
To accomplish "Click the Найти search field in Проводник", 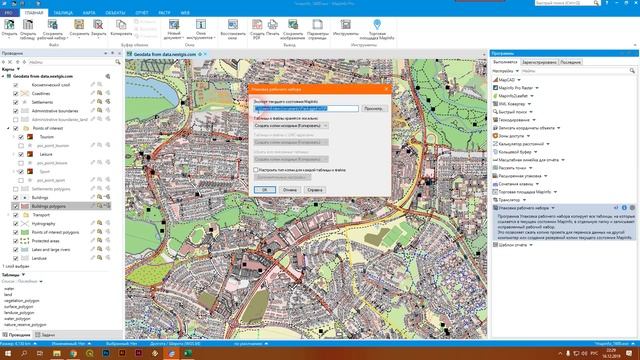I will pyautogui.click(x=71, y=62).
